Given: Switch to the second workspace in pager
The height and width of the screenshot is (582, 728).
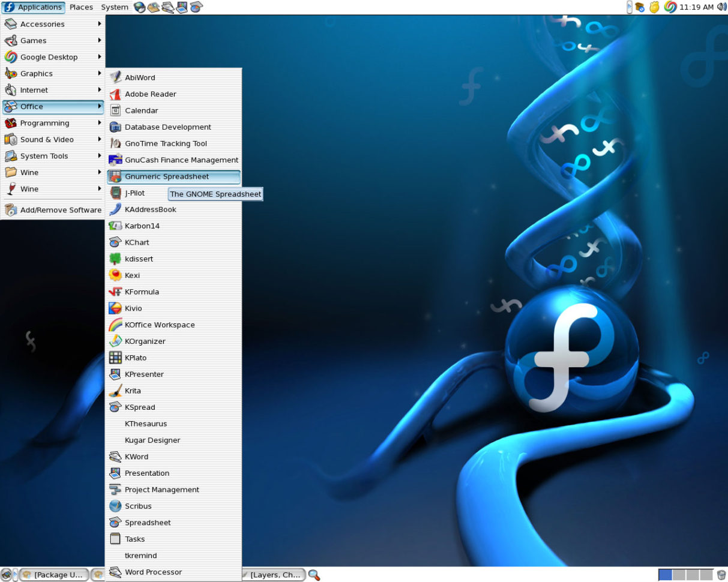Looking at the screenshot, I should pos(679,575).
